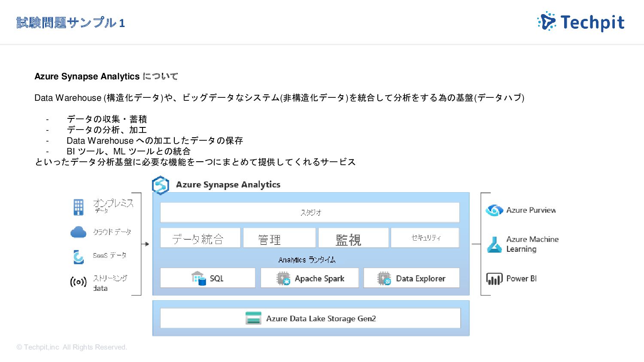
Task: Click the Apache Spark label
Action: tap(319, 278)
